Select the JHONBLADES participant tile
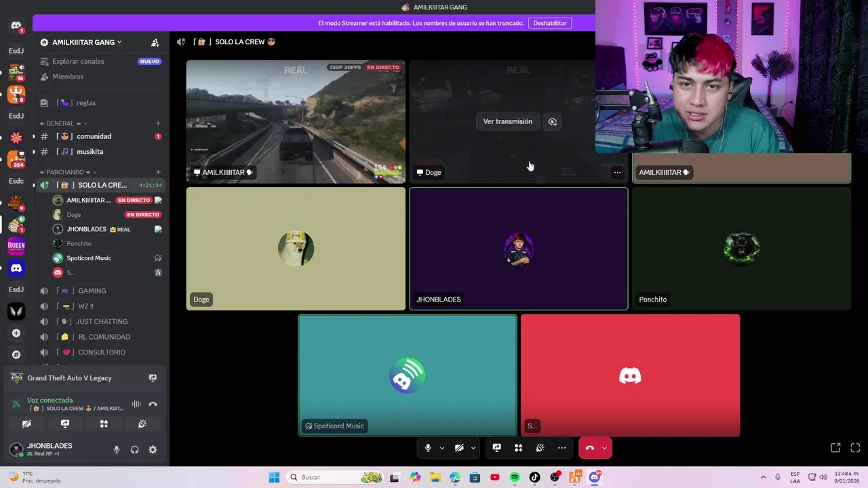The height and width of the screenshot is (488, 868). tap(519, 249)
